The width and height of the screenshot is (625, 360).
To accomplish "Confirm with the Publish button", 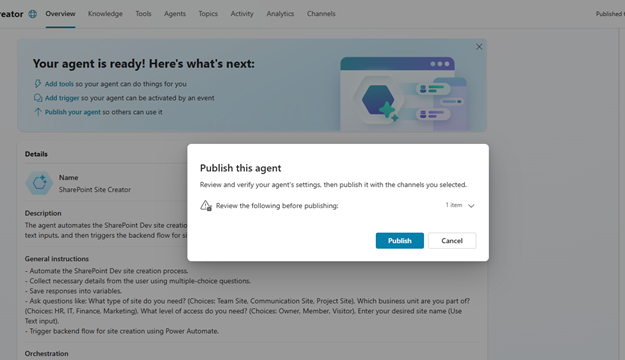I will [399, 240].
